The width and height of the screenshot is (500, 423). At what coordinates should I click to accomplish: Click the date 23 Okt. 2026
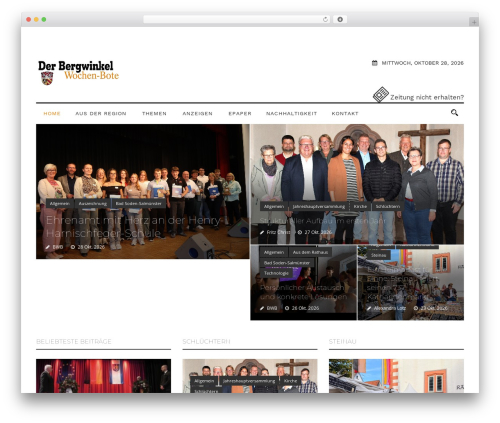pyautogui.click(x=434, y=308)
